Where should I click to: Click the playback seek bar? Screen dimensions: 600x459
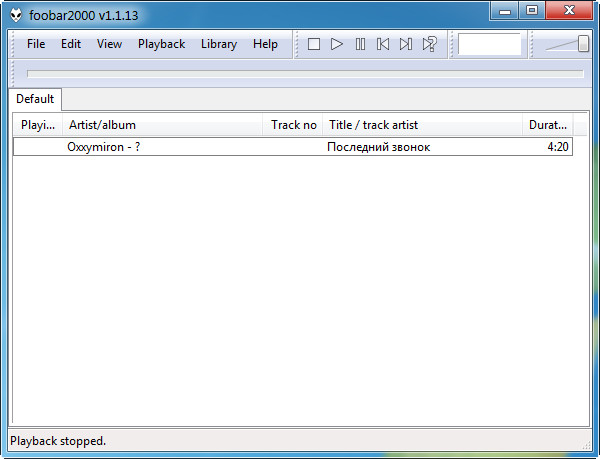(305, 74)
